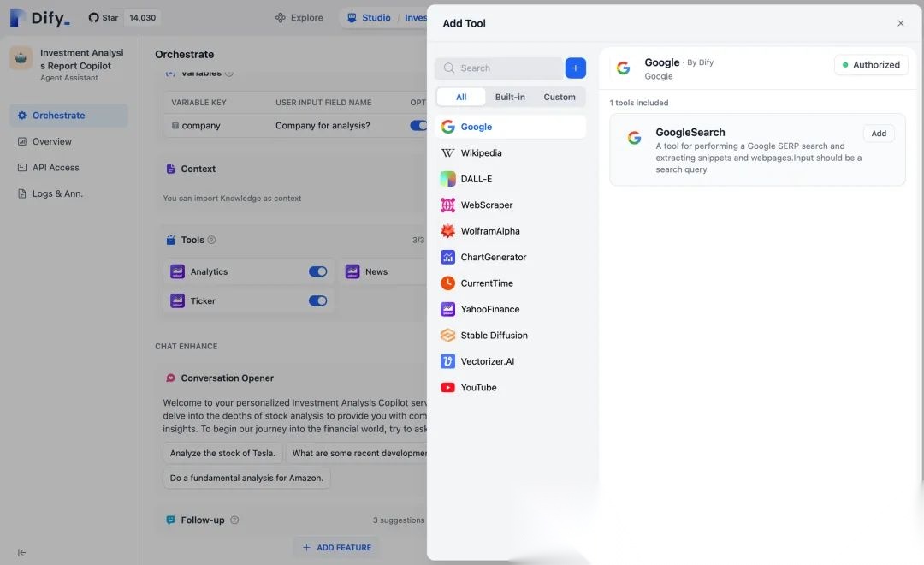Click the Context section heading
The width and height of the screenshot is (924, 565).
pyautogui.click(x=198, y=169)
